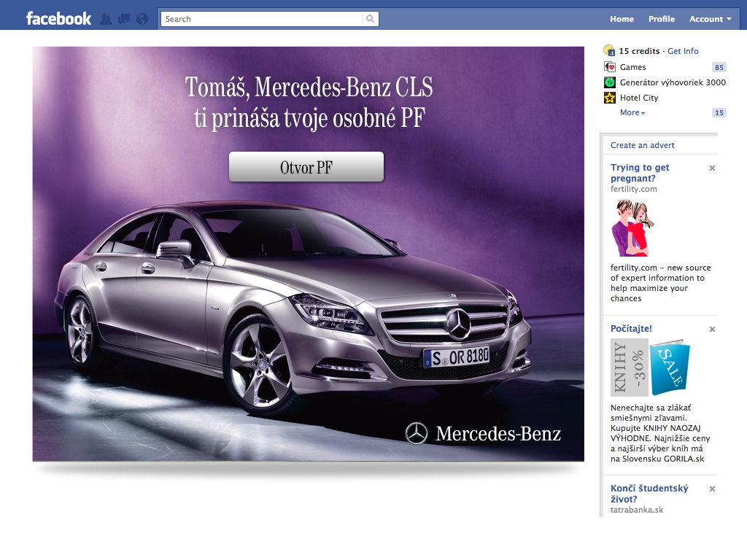747x560 pixels.
Task: Click Generátor výhovoriek 3000 icon
Action: 609,82
